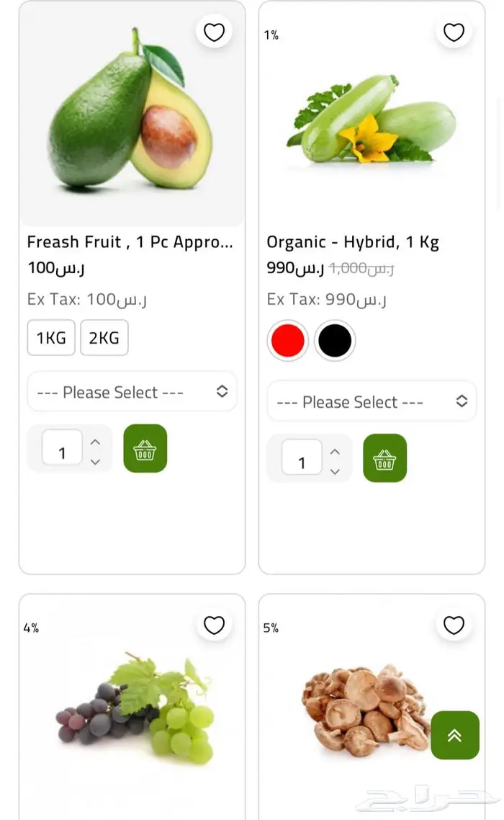Image resolution: width=504 pixels, height=820 pixels.
Task: Favorite the zucchini product with heart icon
Action: (x=454, y=32)
